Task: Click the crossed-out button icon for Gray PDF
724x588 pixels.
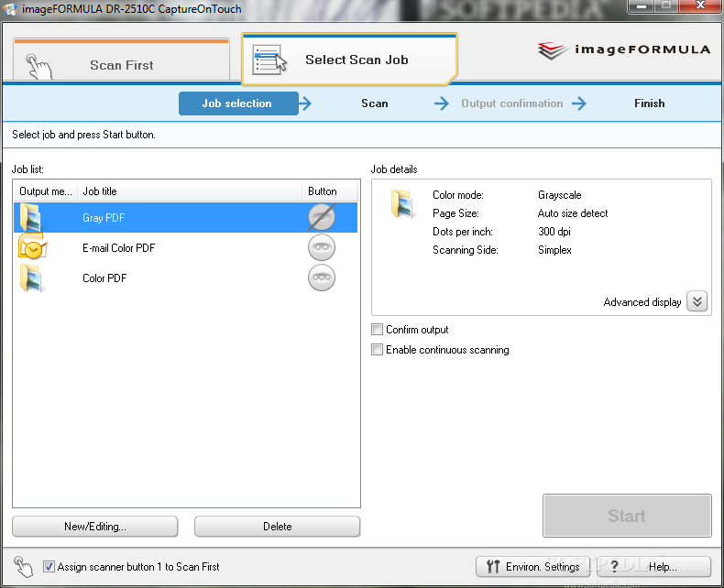Action: pos(322,217)
